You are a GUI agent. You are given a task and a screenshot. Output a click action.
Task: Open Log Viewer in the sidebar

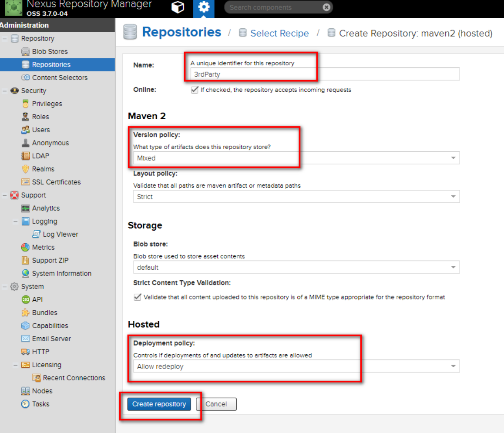60,234
